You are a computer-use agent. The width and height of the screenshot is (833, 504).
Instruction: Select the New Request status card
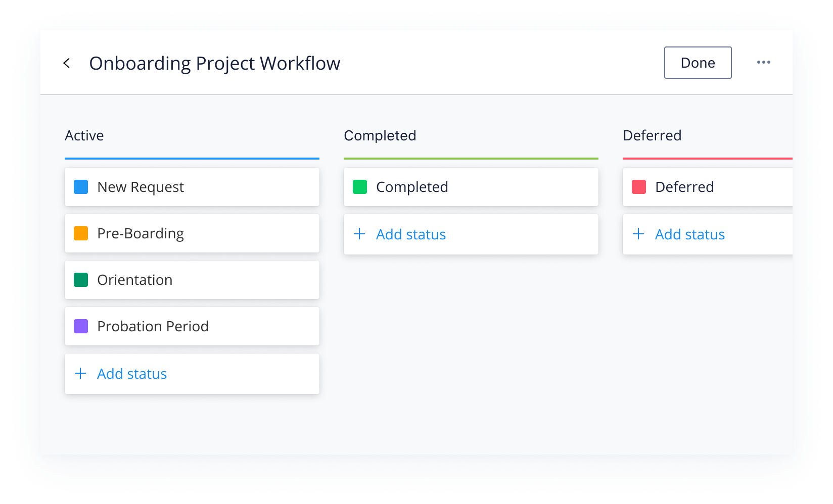click(192, 187)
